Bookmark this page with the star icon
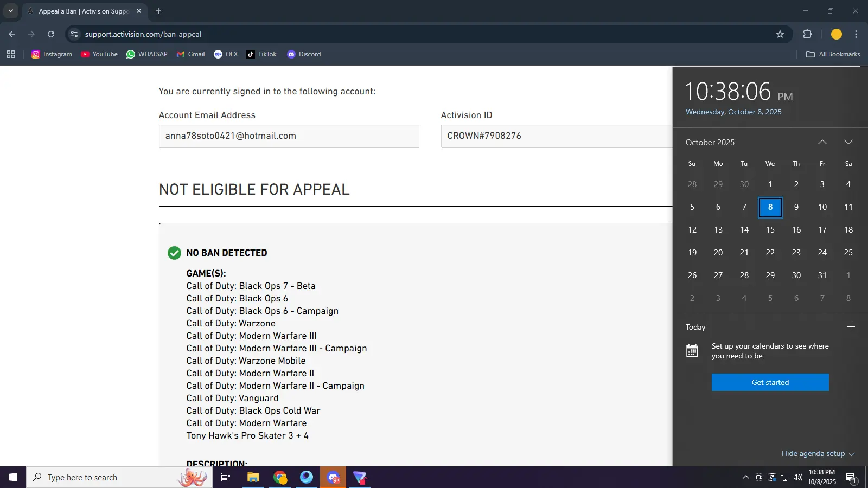Viewport: 868px width, 488px height. pos(780,34)
